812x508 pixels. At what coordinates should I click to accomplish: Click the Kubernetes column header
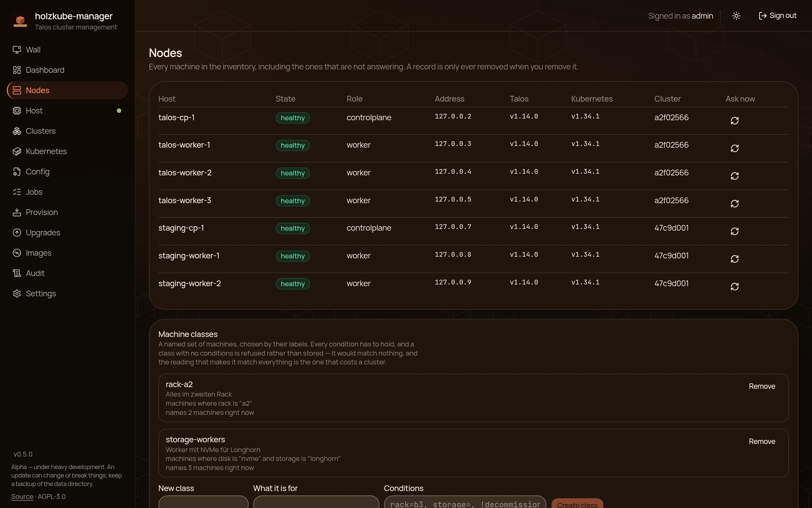pyautogui.click(x=592, y=99)
